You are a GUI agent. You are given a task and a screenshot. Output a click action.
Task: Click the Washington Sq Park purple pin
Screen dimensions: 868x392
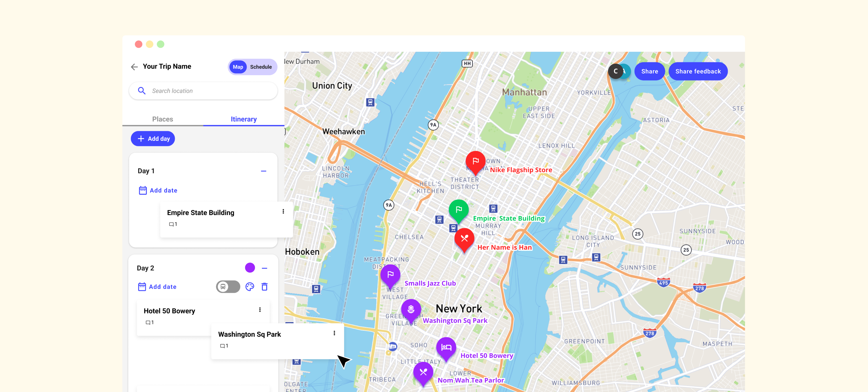click(411, 309)
